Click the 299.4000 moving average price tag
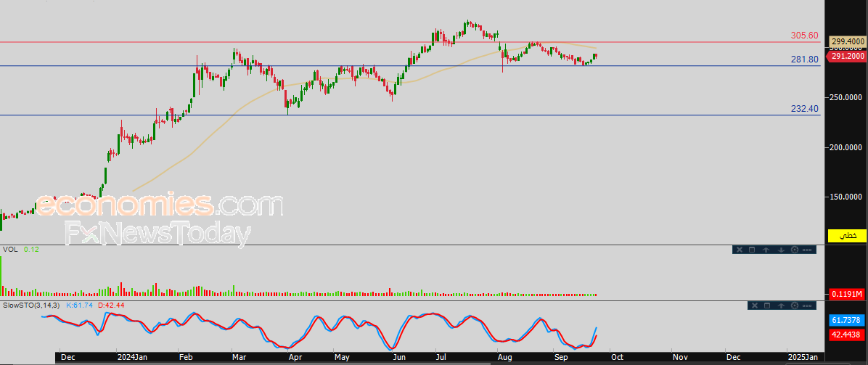Image resolution: width=868 pixels, height=365 pixels. point(846,41)
